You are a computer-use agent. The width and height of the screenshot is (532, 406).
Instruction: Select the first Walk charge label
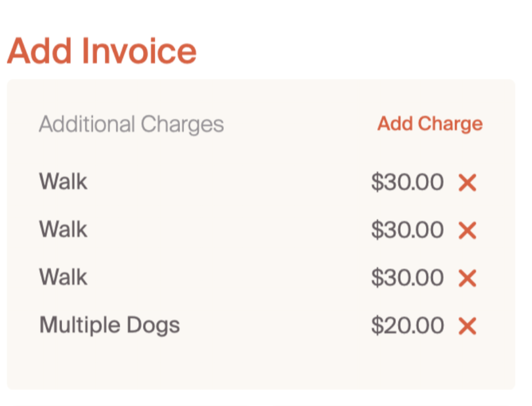coord(63,182)
